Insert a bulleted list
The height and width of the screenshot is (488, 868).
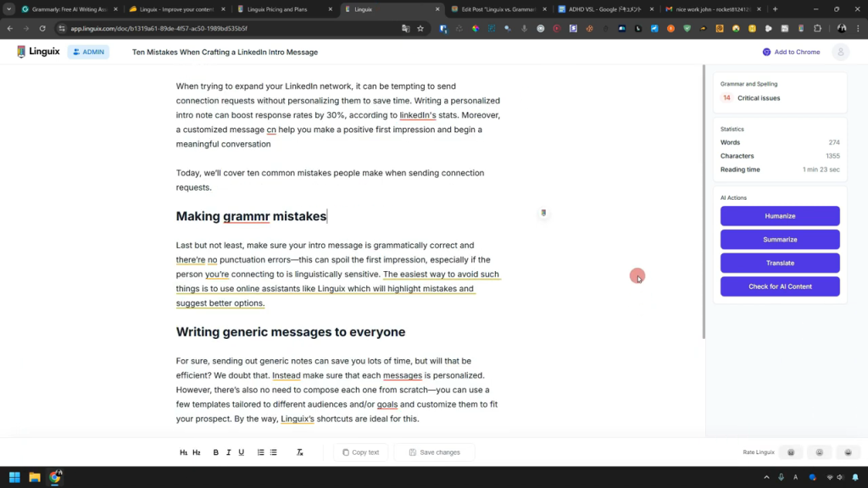tap(274, 452)
